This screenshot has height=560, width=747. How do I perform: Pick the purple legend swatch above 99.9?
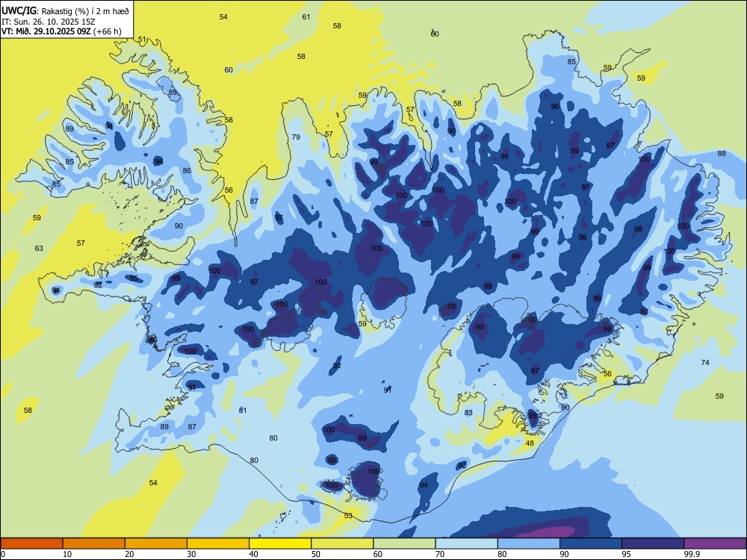pyautogui.click(x=715, y=544)
